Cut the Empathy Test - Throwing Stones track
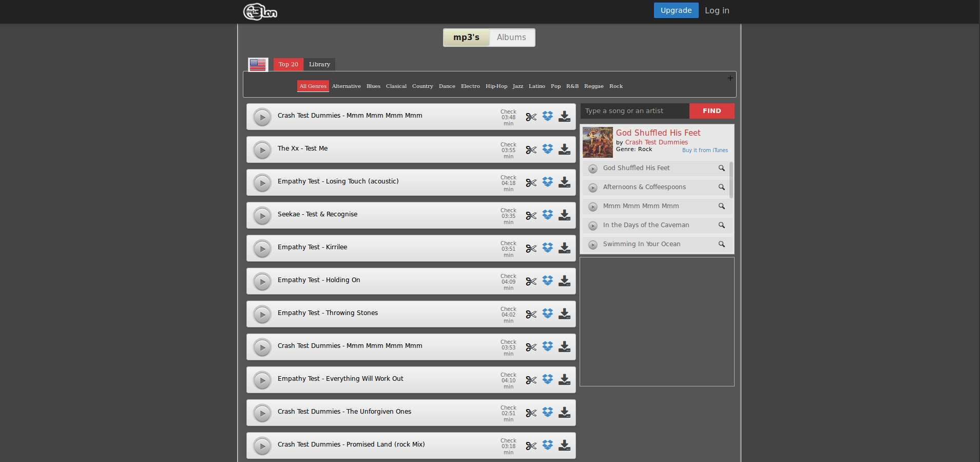The height and width of the screenshot is (462, 980). (x=531, y=315)
